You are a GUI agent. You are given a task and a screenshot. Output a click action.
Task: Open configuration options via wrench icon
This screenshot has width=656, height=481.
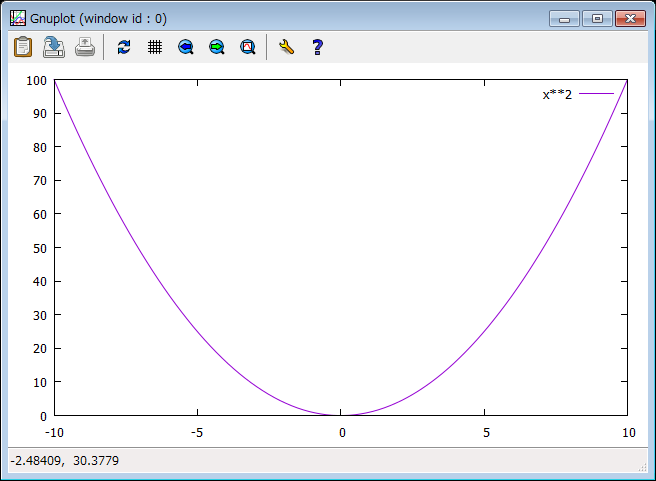(x=286, y=46)
